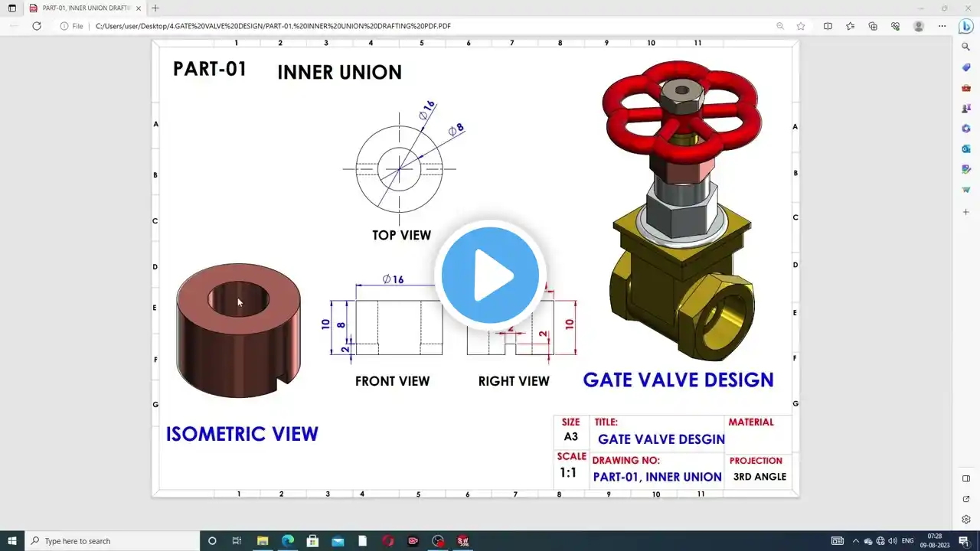Open the volume control in system tray

click(x=893, y=541)
